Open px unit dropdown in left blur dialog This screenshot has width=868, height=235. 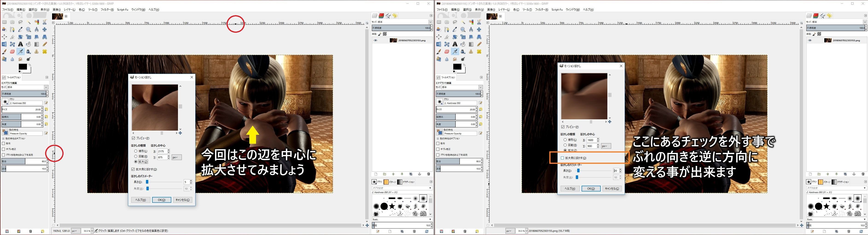(x=177, y=157)
